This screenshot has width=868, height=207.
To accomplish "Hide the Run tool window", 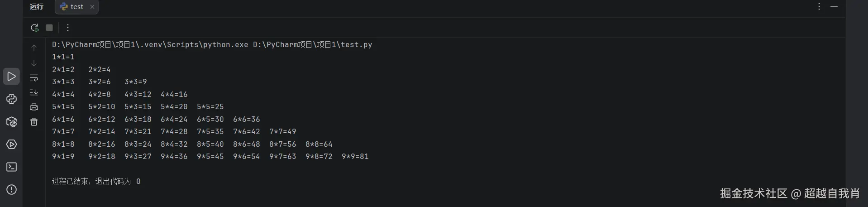I will (834, 6).
